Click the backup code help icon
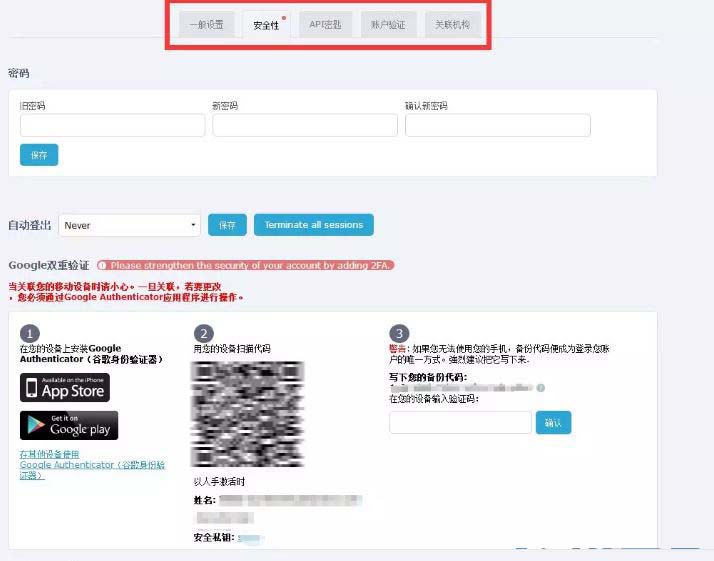This screenshot has height=561, width=714. 541,388
